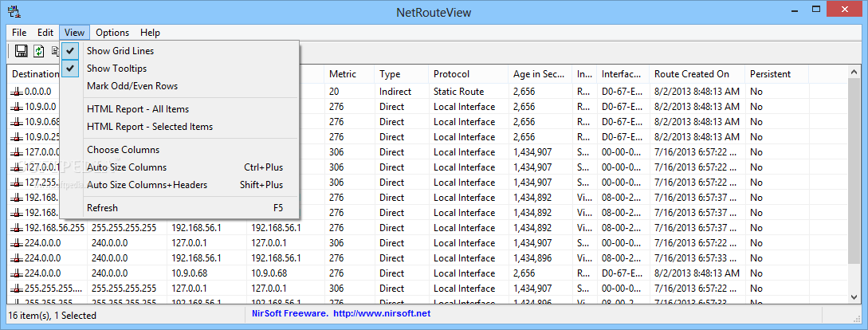Image resolution: width=868 pixels, height=330 pixels.
Task: Click the route icon of the 10.9.0.0 row
Action: point(17,107)
